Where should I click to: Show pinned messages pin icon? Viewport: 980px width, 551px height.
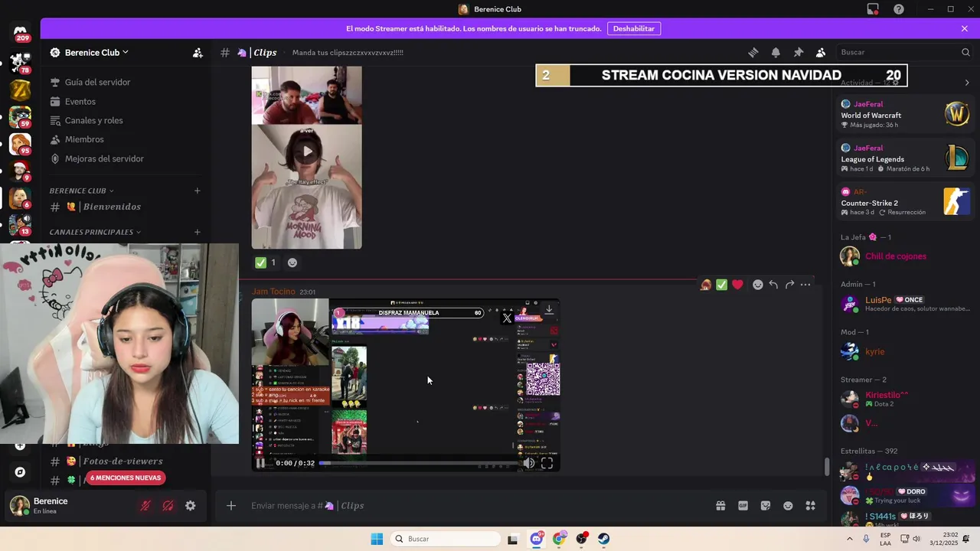[799, 52]
